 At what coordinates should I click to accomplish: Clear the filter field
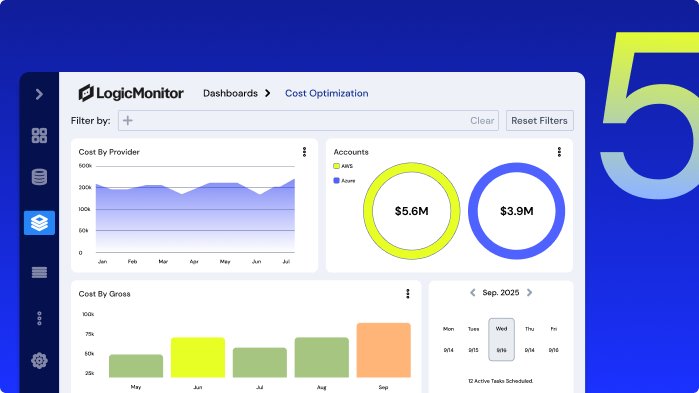[x=482, y=120]
